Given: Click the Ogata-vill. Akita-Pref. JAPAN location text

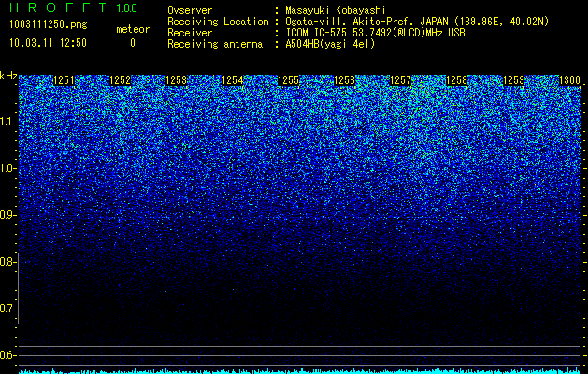Looking at the screenshot, I should click(x=417, y=22).
